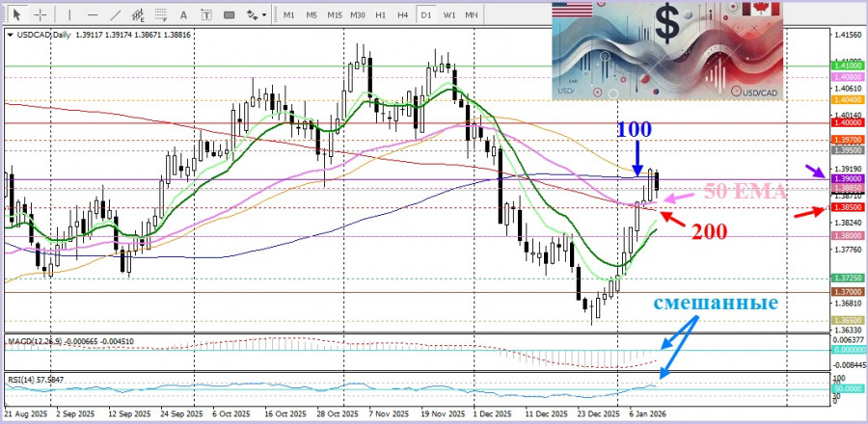This screenshot has height=424, width=868.
Task: Click the USD/CAD banner image
Action: tap(668, 51)
